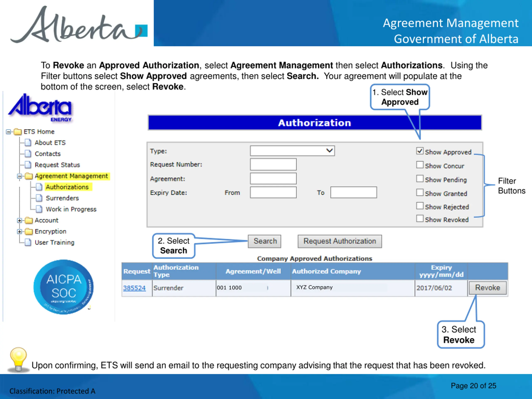532x399 pixels.
Task: Click the Request Number input field
Action: 273,165
